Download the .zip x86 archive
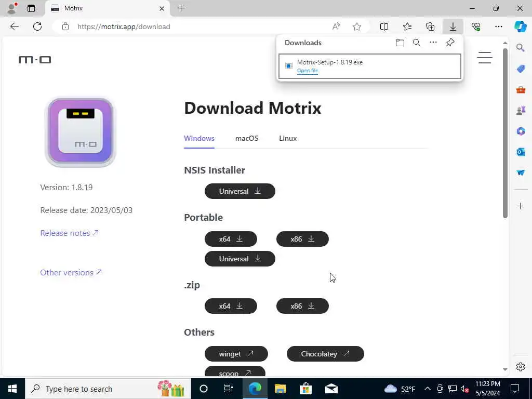This screenshot has height=399, width=532. click(302, 306)
